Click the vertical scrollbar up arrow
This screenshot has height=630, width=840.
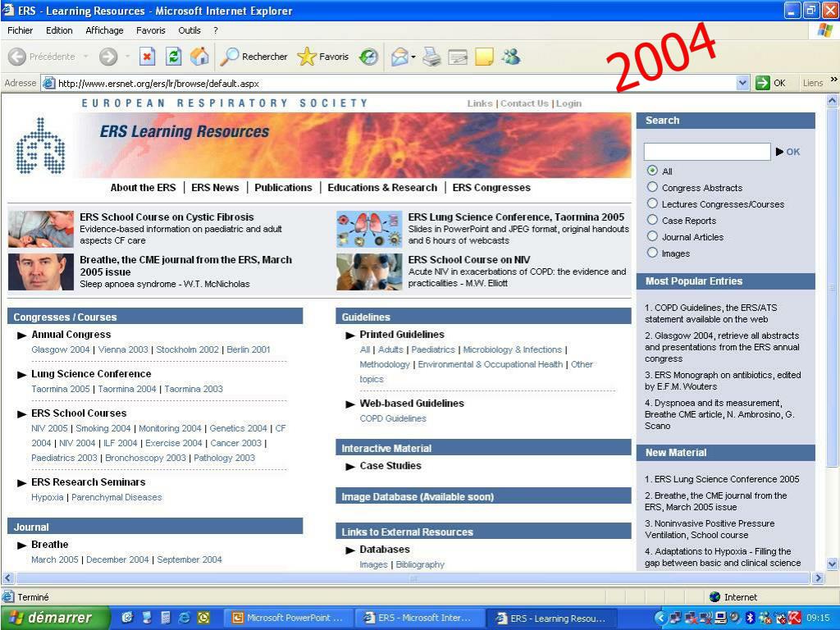tap(832, 100)
